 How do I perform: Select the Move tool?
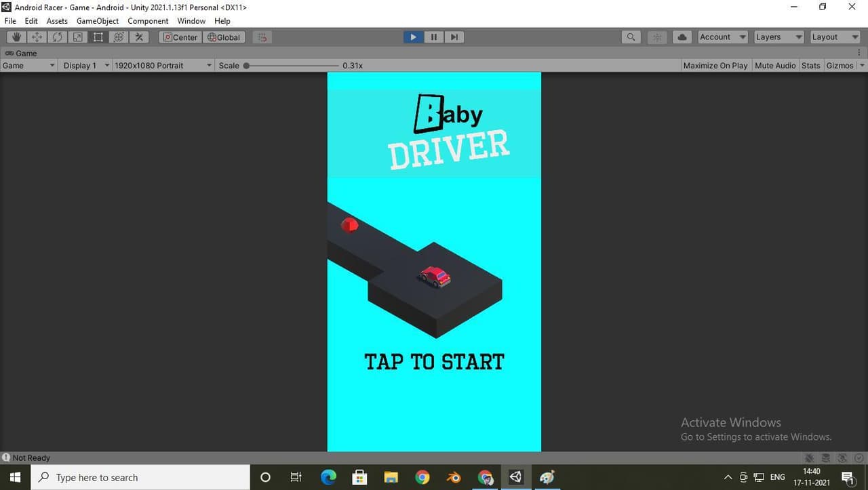point(37,37)
